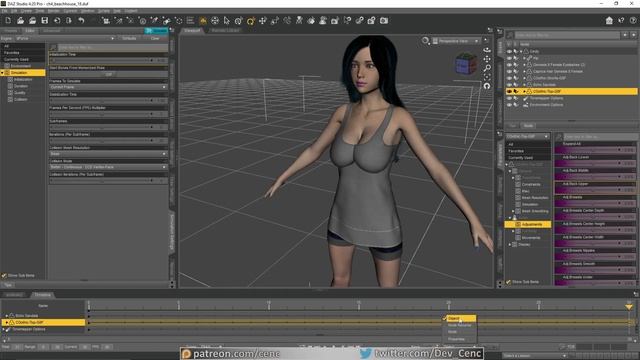This screenshot has height=360, width=640.
Task: Switch to the Render Library tab
Action: pyautogui.click(x=225, y=31)
